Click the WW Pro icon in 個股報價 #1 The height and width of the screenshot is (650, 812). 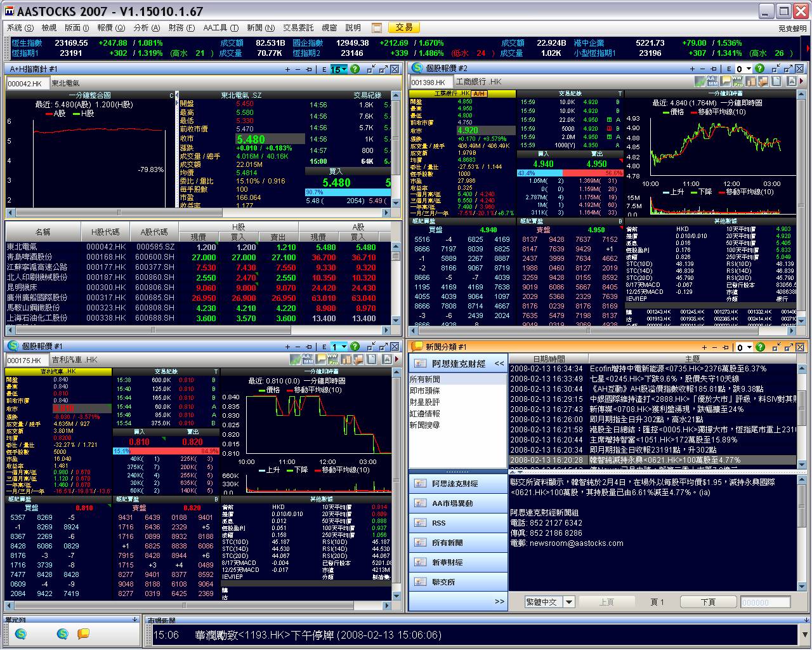(x=333, y=359)
